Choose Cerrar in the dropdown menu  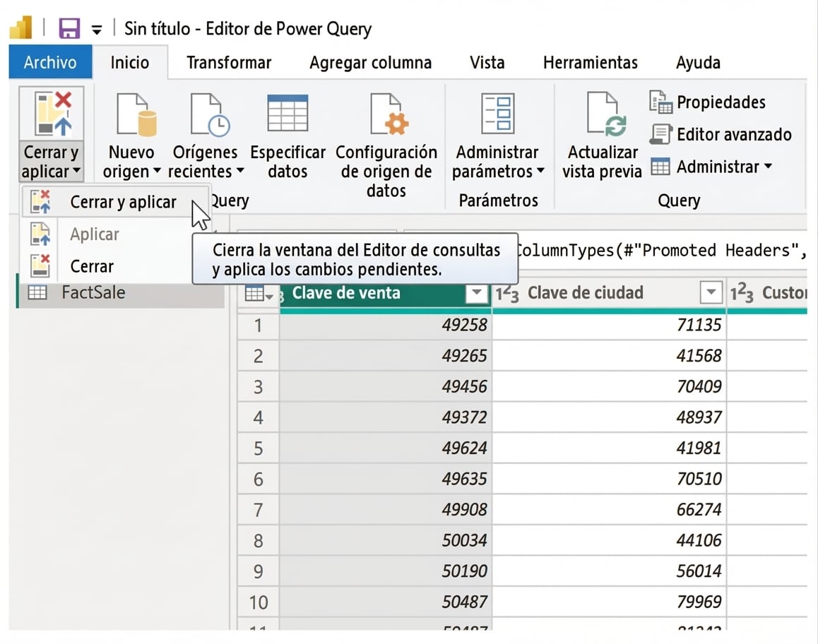pos(92,267)
